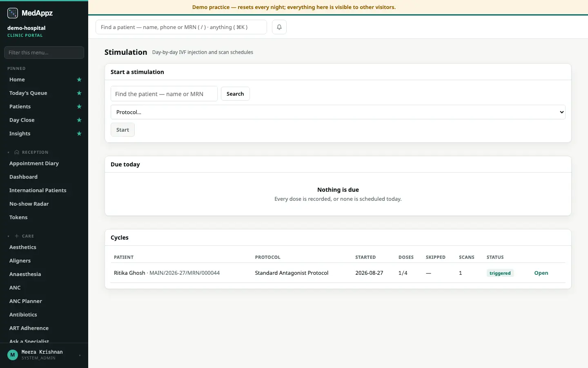Toggle the Day Close pin star
This screenshot has height=368, width=588.
tap(79, 120)
